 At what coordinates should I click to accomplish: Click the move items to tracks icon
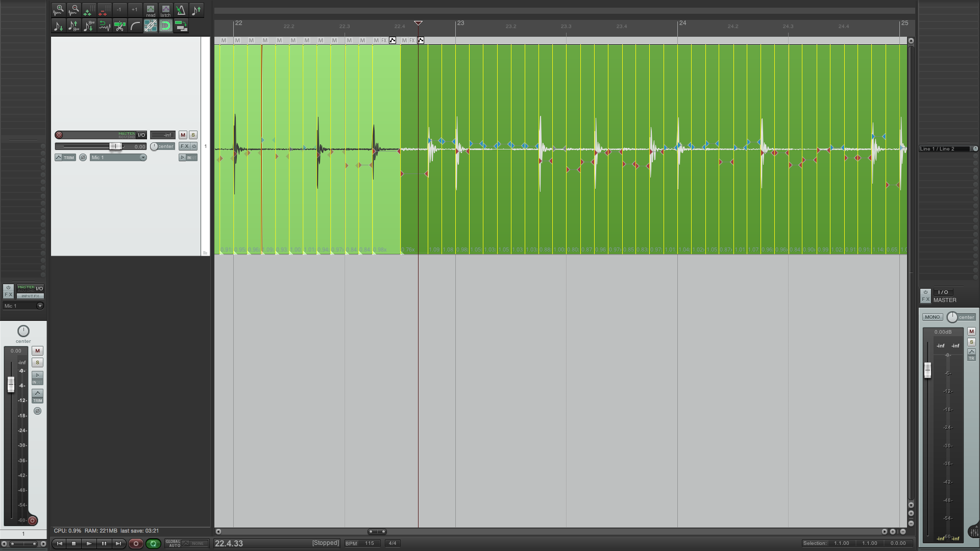click(x=181, y=26)
